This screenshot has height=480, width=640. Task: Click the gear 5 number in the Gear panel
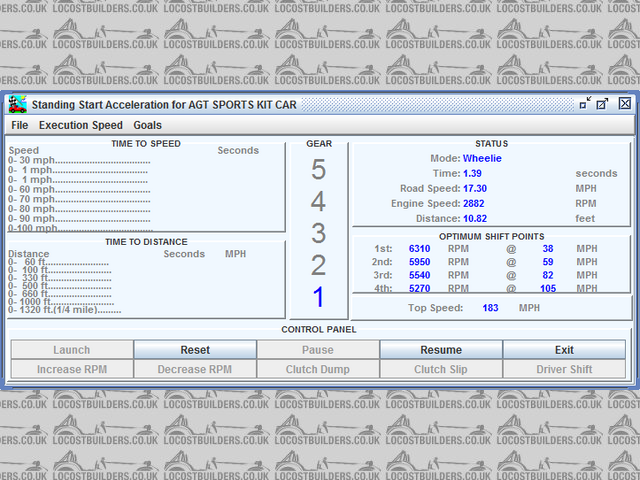(x=318, y=170)
